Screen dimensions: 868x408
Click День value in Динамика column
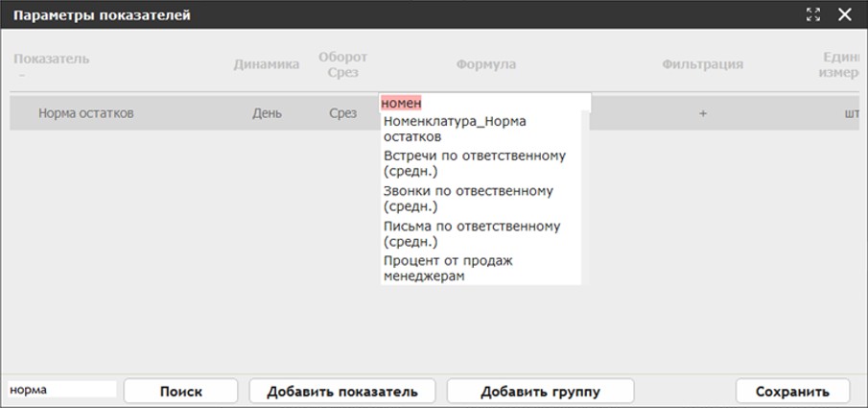coord(267,113)
